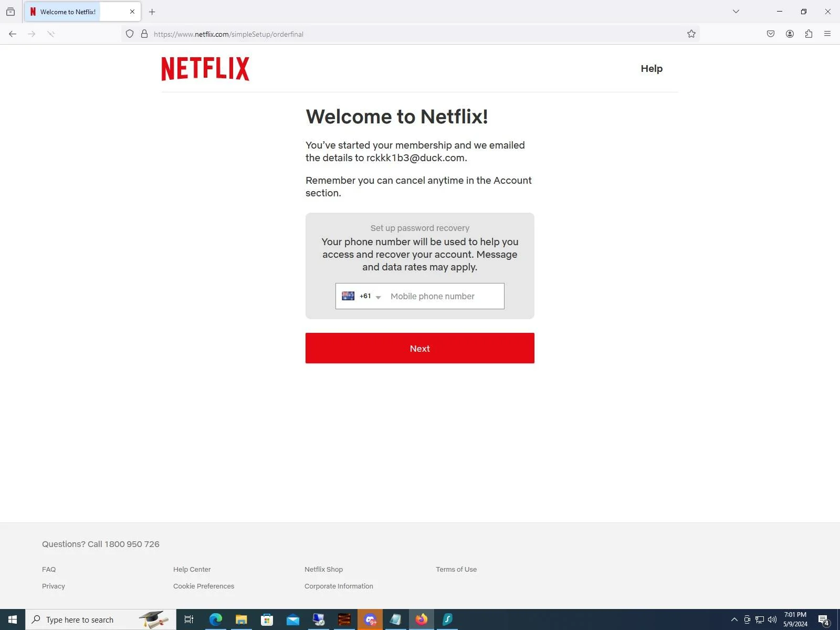
Task: Open the Help link in header
Action: coord(652,69)
